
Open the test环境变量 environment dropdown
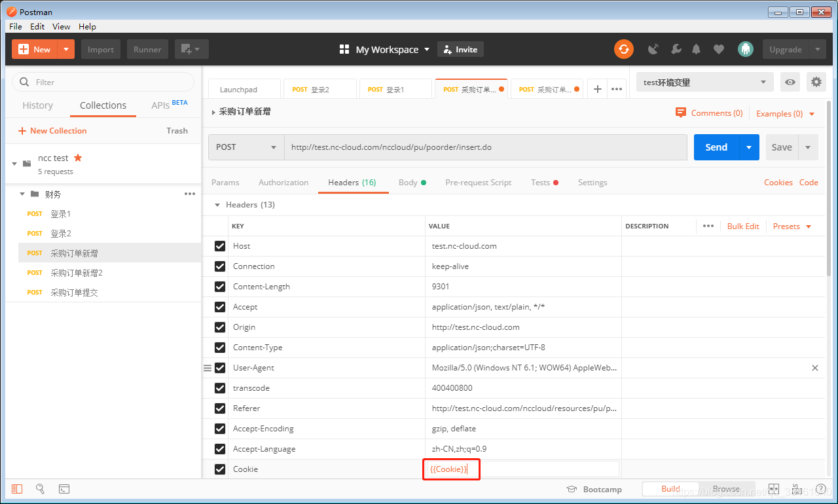(705, 82)
